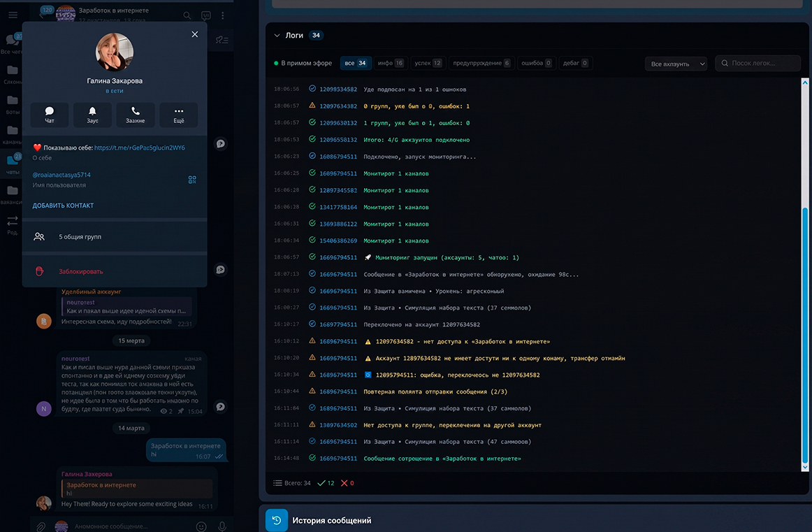The width and height of the screenshot is (812, 532).
Task: Click the "15 марта" date label in the chat
Action: (x=131, y=341)
